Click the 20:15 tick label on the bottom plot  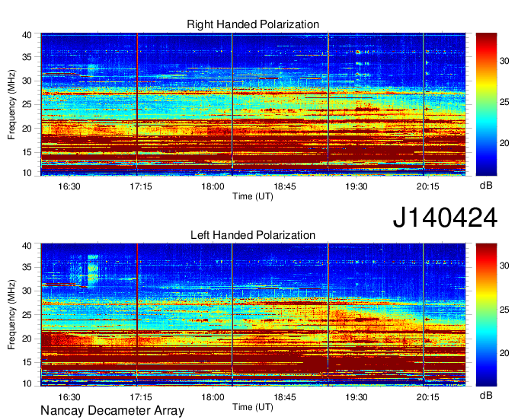428,397
